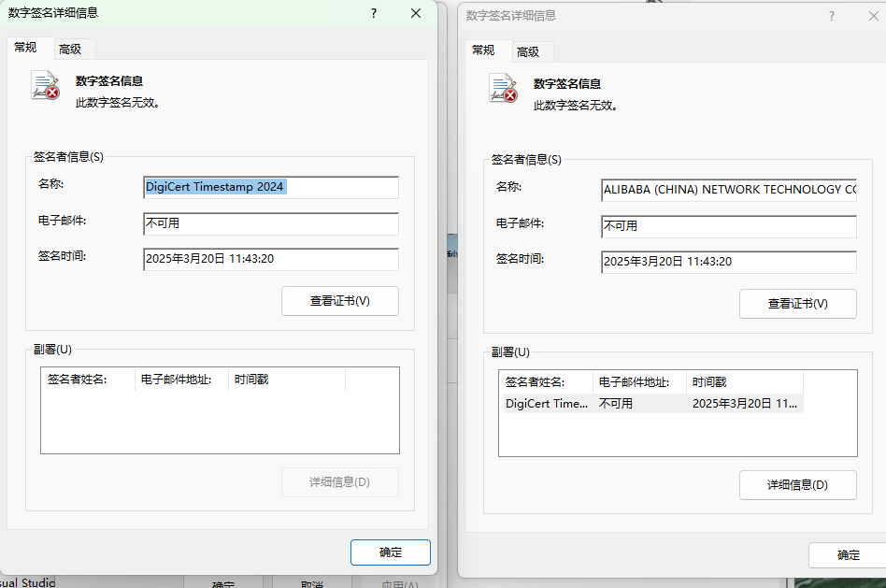
Task: Click the DigiCert Timestamp 2024 name field
Action: (271, 187)
